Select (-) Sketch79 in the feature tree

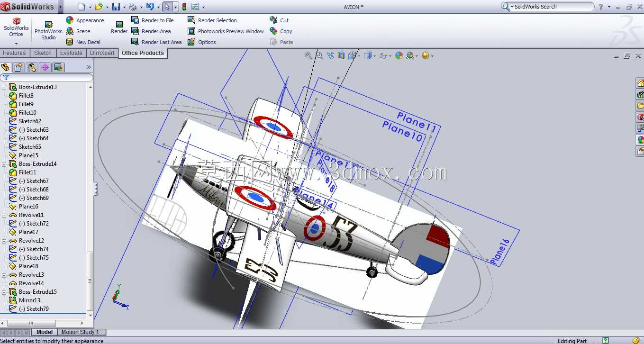[33, 309]
